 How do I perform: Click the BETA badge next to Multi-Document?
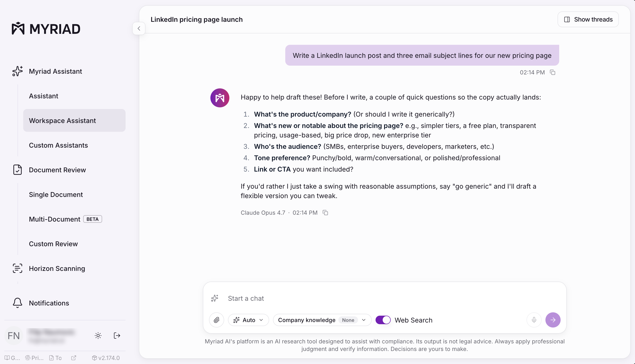coord(92,219)
